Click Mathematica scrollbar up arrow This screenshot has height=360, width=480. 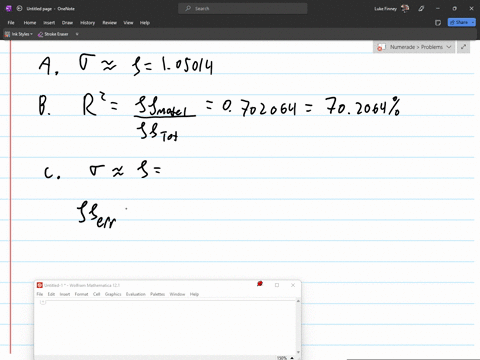(x=298, y=301)
